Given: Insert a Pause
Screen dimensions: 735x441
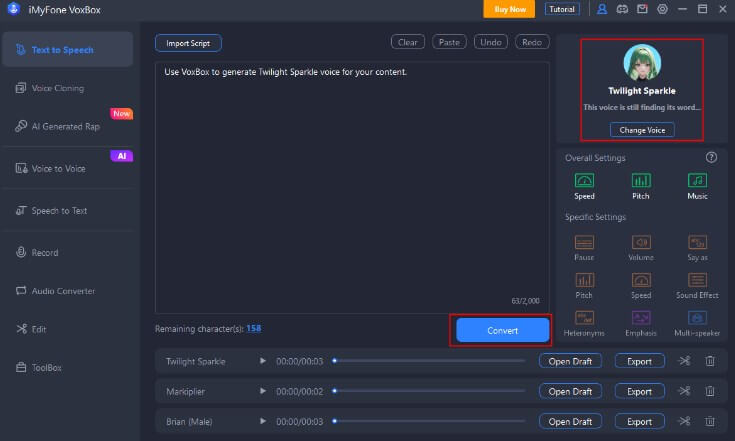Looking at the screenshot, I should point(584,248).
